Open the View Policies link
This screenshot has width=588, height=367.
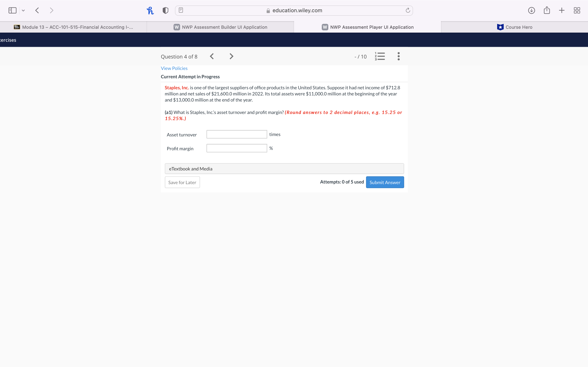(x=174, y=69)
